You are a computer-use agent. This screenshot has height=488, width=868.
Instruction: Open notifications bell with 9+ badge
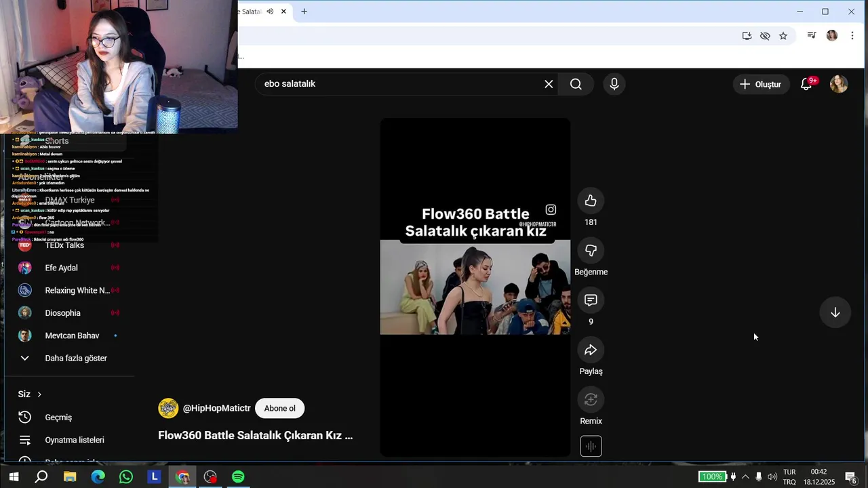(x=806, y=84)
